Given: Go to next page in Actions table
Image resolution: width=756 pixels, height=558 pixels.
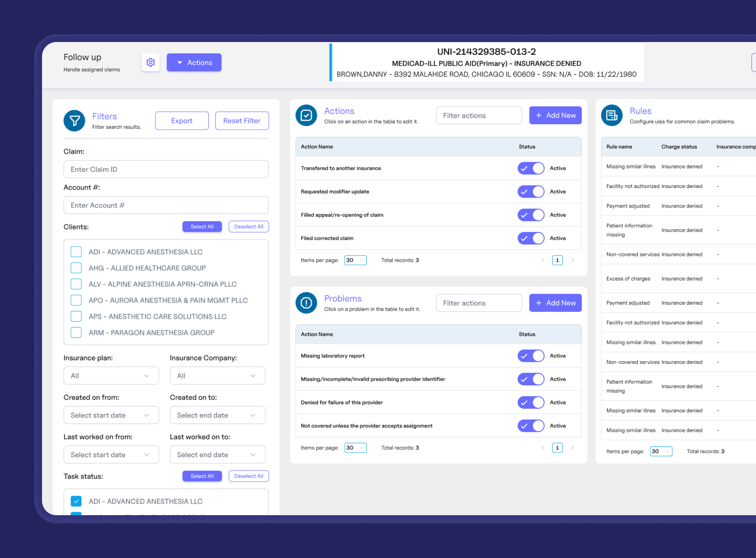Looking at the screenshot, I should [573, 260].
